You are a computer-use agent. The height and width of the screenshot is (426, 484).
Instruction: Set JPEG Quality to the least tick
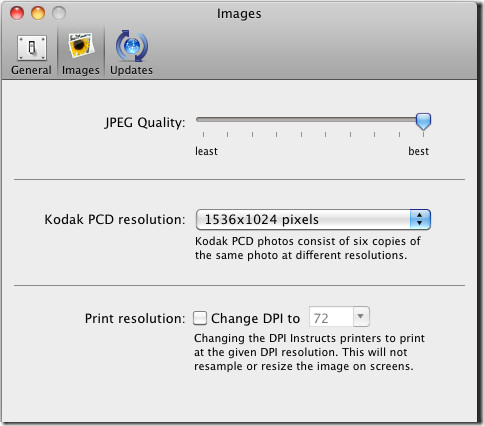point(203,134)
